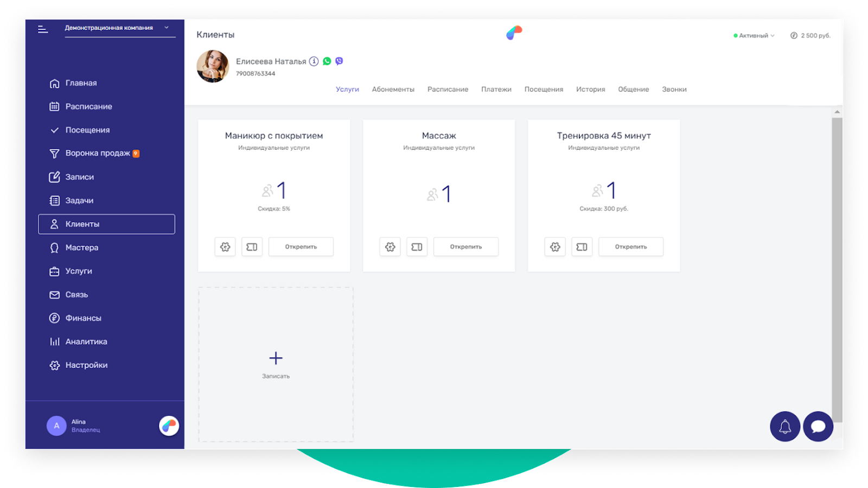This screenshot has width=868, height=488.
Task: Open the notifications bell
Action: click(784, 427)
